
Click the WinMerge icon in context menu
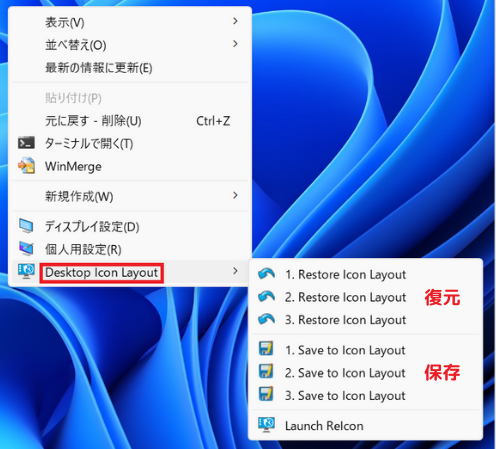point(26,166)
